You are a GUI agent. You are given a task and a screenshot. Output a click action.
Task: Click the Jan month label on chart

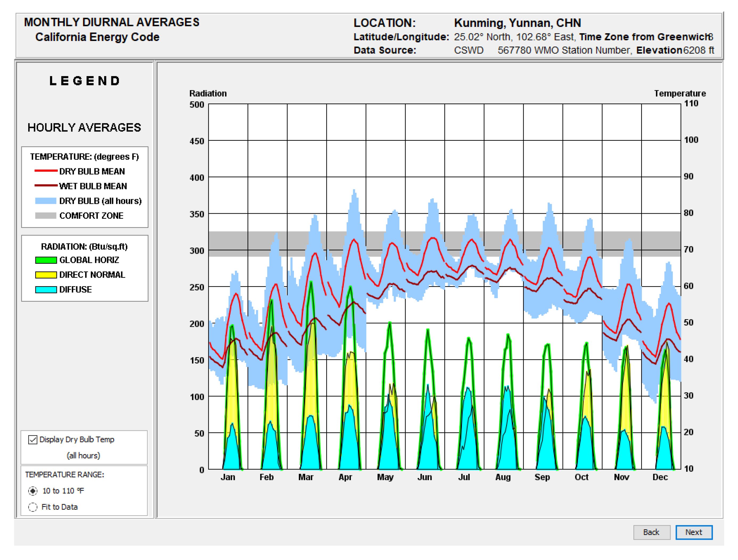coord(228,477)
